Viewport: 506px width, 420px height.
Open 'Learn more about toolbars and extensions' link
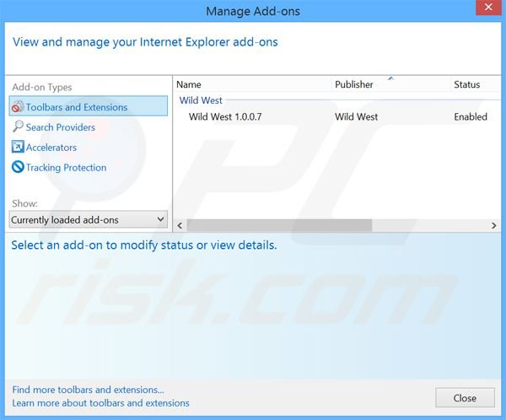tap(101, 403)
